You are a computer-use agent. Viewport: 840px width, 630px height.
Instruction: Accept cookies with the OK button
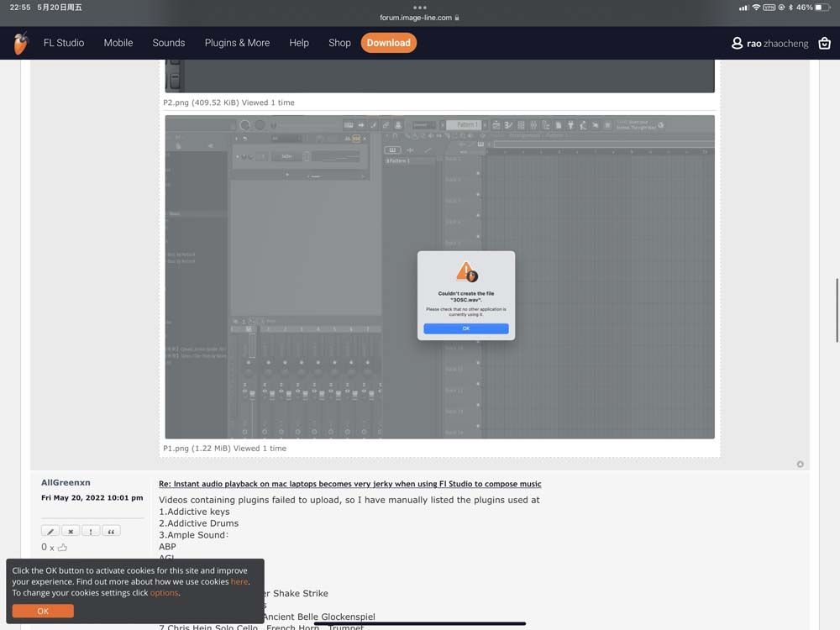(43, 611)
